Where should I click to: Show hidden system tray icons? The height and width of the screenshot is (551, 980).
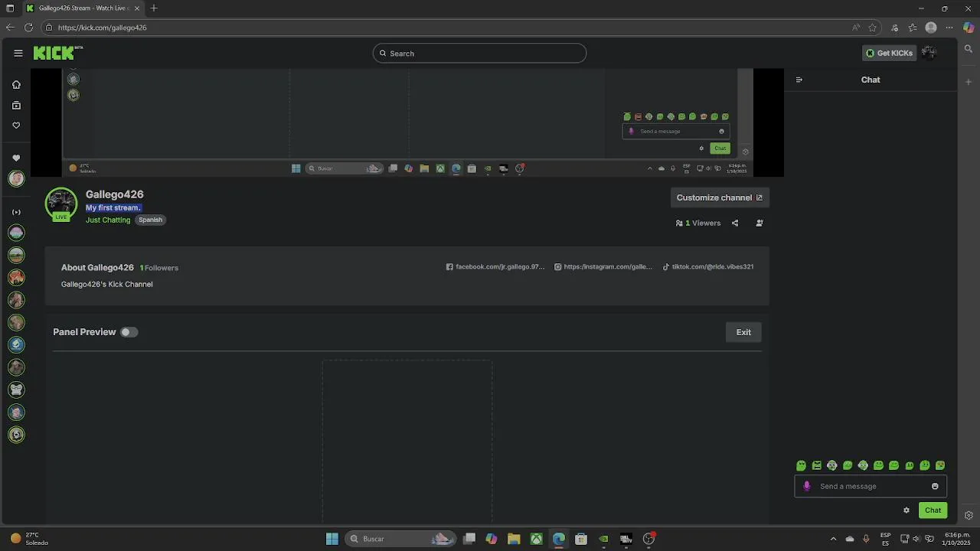[x=833, y=539]
